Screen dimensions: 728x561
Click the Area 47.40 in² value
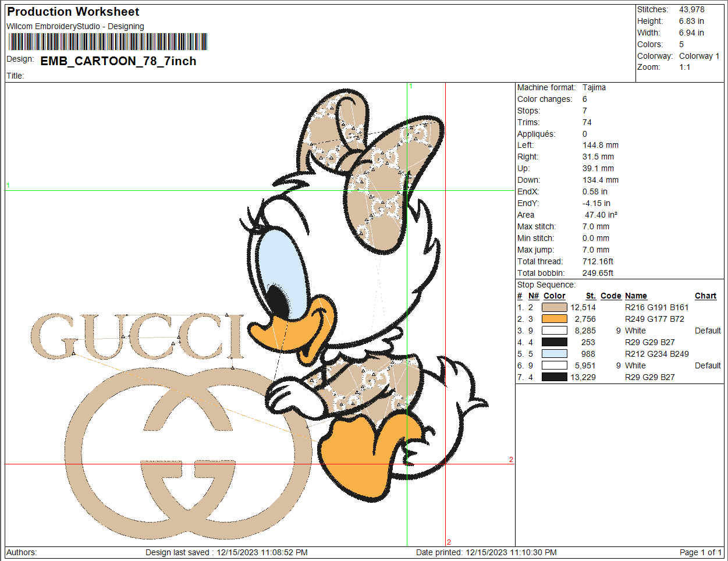pyautogui.click(x=601, y=215)
